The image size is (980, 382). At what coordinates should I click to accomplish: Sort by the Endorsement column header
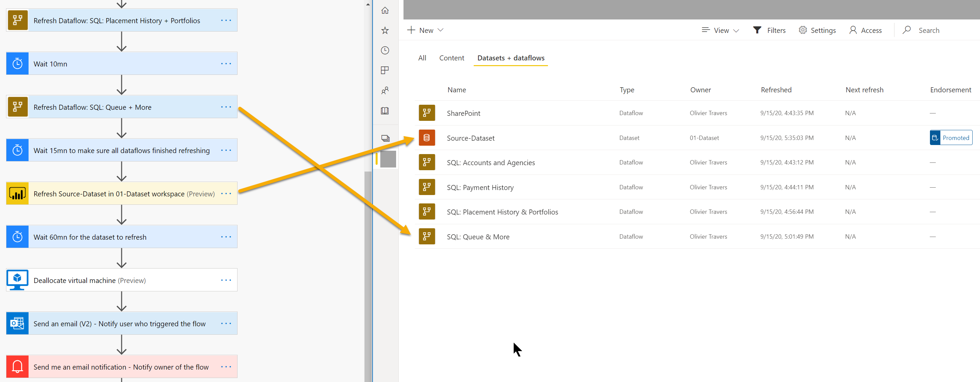(x=950, y=90)
